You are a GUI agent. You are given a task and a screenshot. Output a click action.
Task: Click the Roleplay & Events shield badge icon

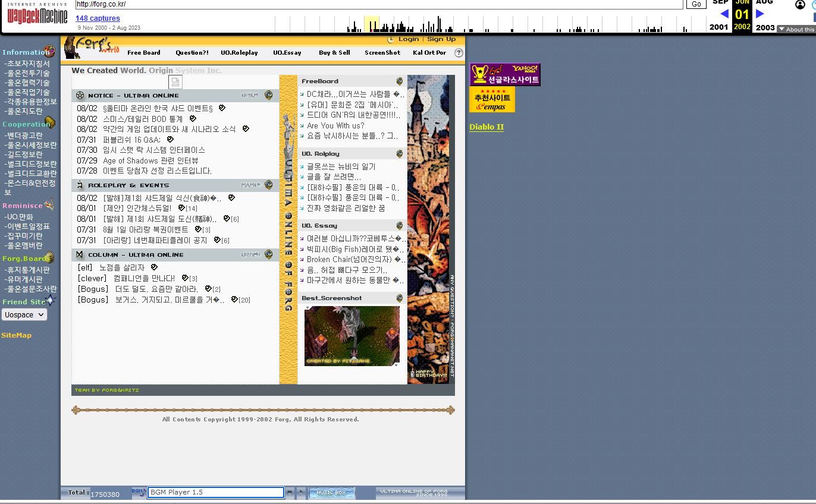pos(269,185)
